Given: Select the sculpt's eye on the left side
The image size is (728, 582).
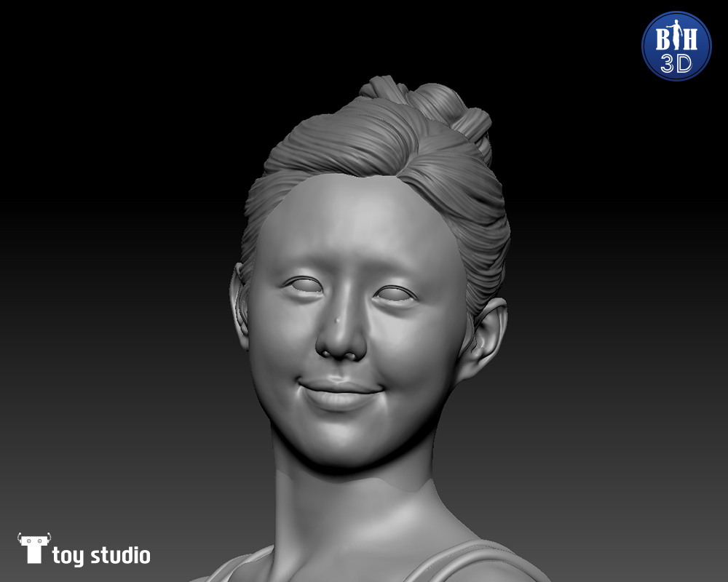Looking at the screenshot, I should pyautogui.click(x=304, y=286).
